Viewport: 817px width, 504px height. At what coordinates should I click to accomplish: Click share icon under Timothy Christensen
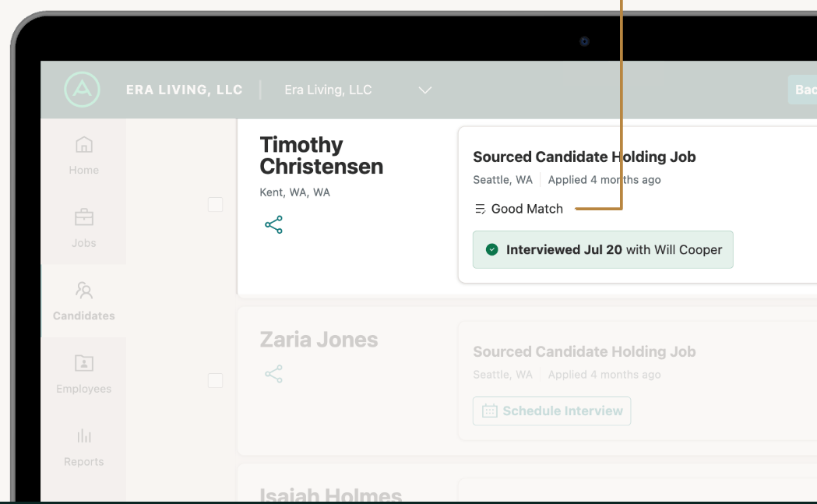pos(273,225)
